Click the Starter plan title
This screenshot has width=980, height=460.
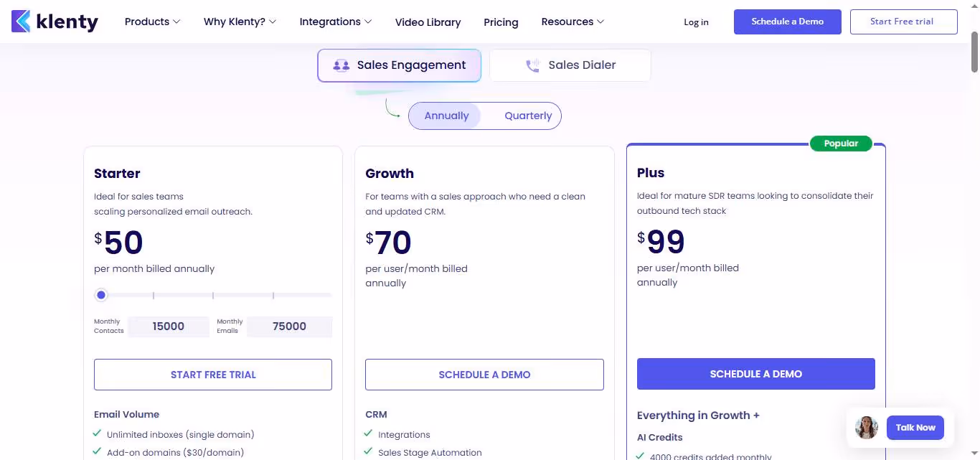point(117,174)
